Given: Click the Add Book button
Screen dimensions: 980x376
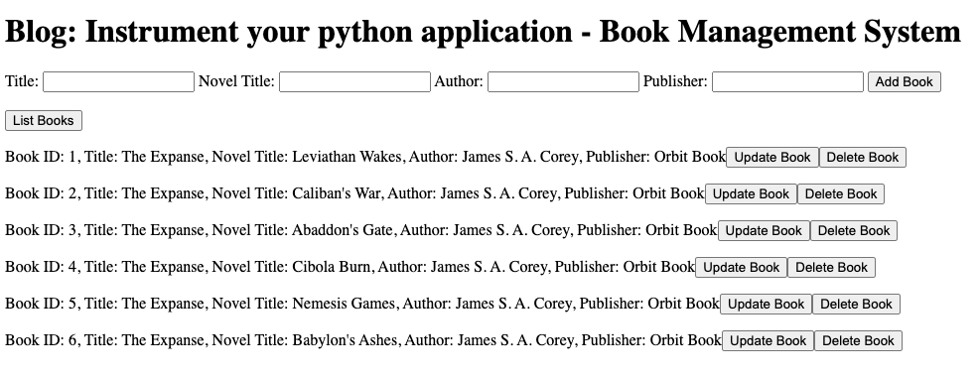Looking at the screenshot, I should coord(904,81).
